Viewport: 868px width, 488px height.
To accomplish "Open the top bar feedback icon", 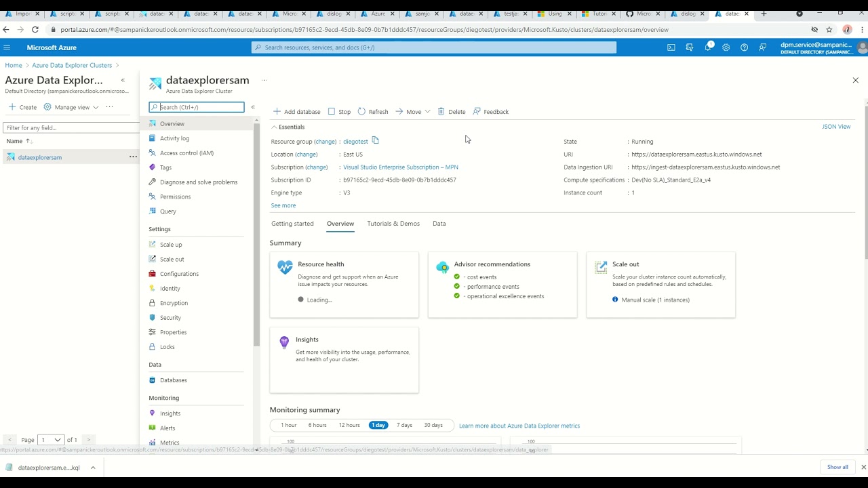I will coord(763,47).
